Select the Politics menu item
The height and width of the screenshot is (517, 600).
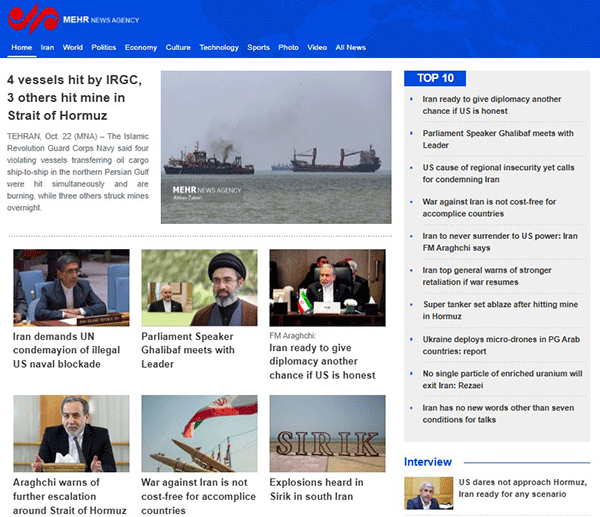click(x=104, y=47)
